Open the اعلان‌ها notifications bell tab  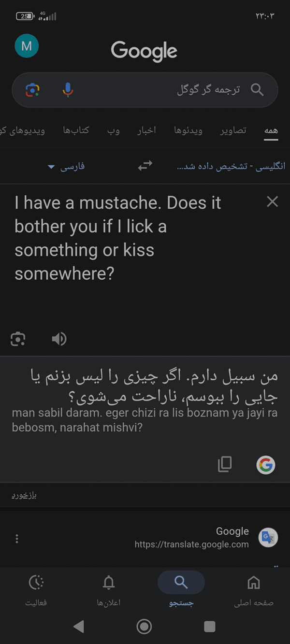click(109, 589)
